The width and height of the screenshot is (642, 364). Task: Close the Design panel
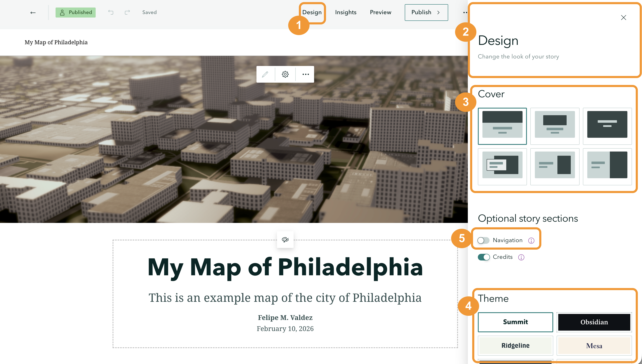coord(623,18)
